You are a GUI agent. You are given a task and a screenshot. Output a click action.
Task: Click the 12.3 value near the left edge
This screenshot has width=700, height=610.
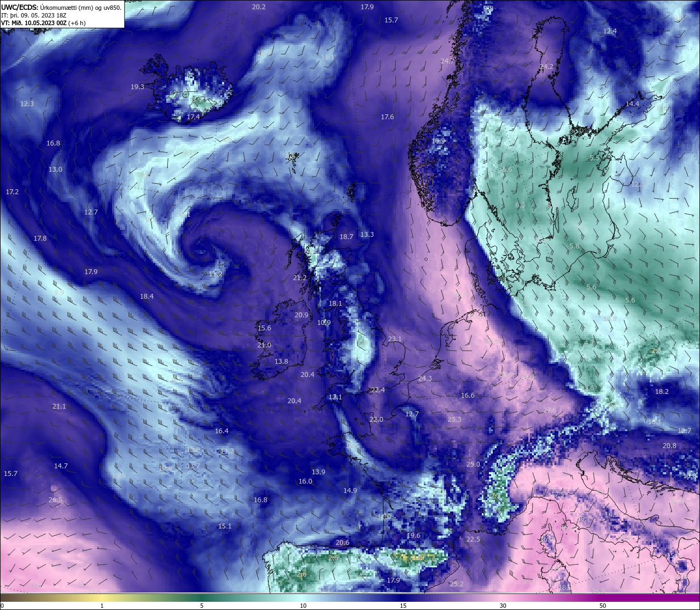point(27,104)
